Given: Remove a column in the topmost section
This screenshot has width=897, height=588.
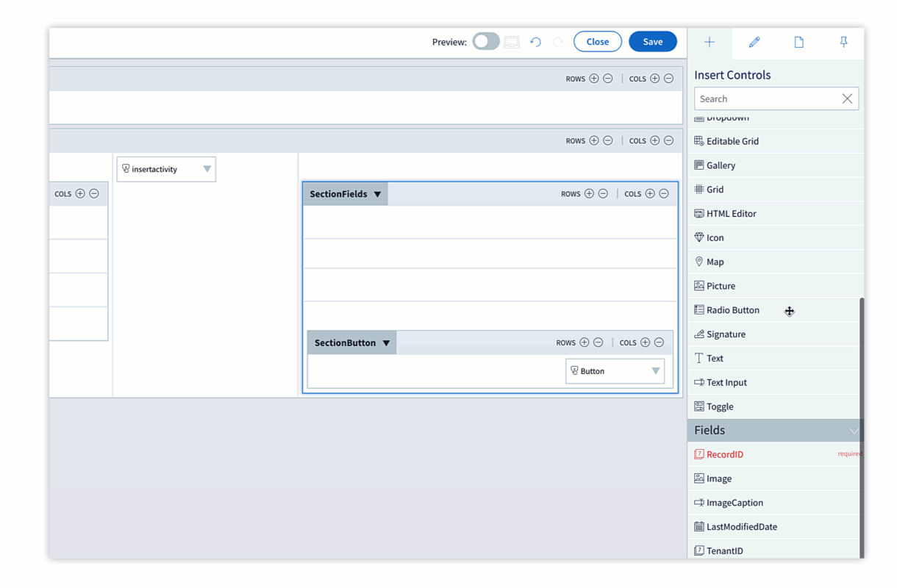Looking at the screenshot, I should (668, 79).
